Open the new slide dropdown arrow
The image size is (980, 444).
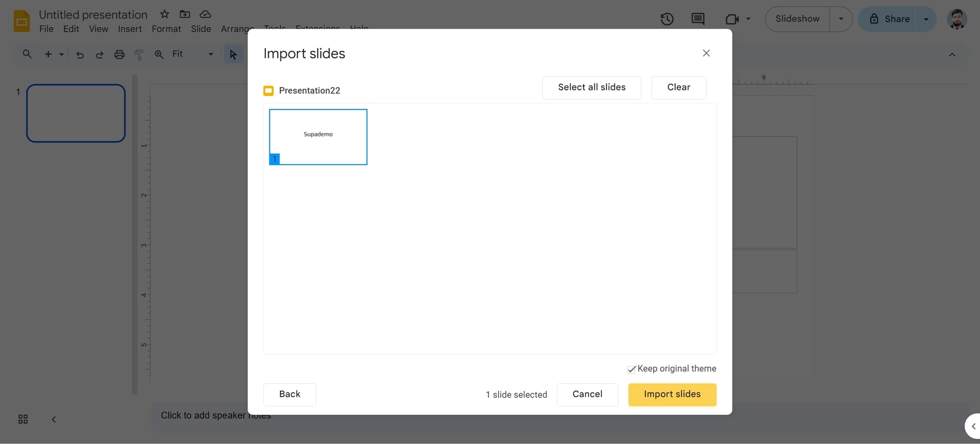[61, 54]
